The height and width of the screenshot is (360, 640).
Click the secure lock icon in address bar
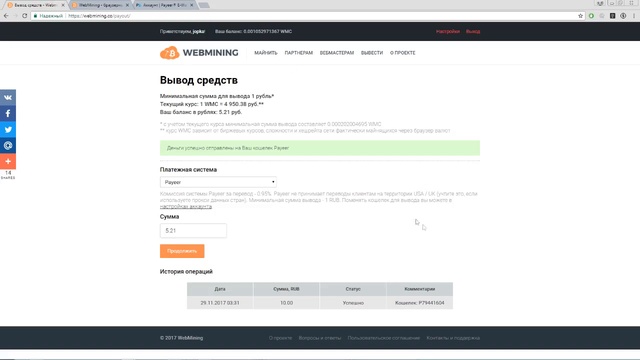[36, 16]
